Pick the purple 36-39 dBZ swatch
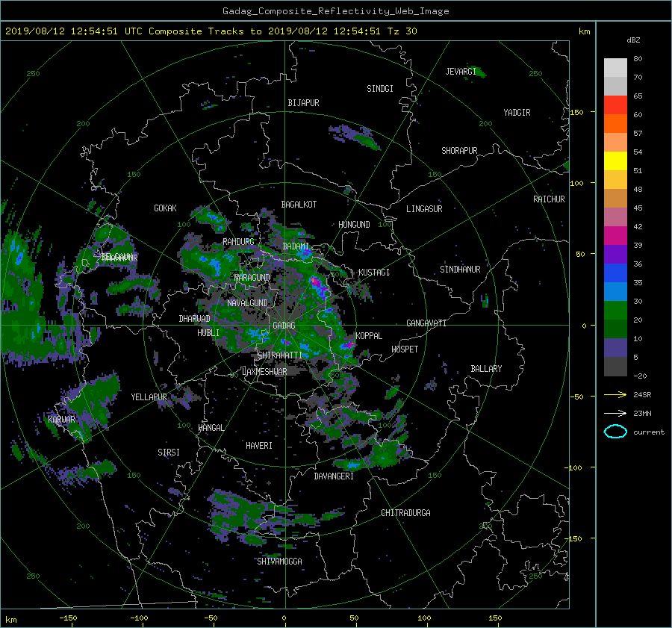Screen dimensions: 672x628 pos(615,254)
